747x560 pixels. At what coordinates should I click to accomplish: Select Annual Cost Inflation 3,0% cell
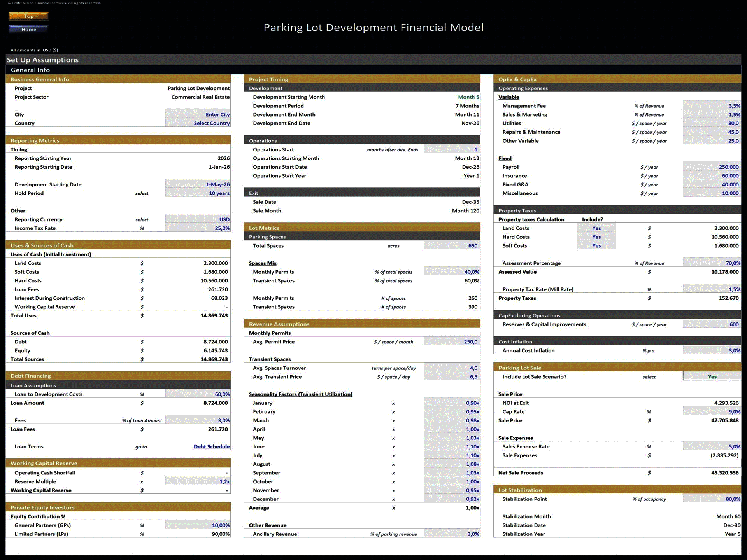pyautogui.click(x=712, y=350)
